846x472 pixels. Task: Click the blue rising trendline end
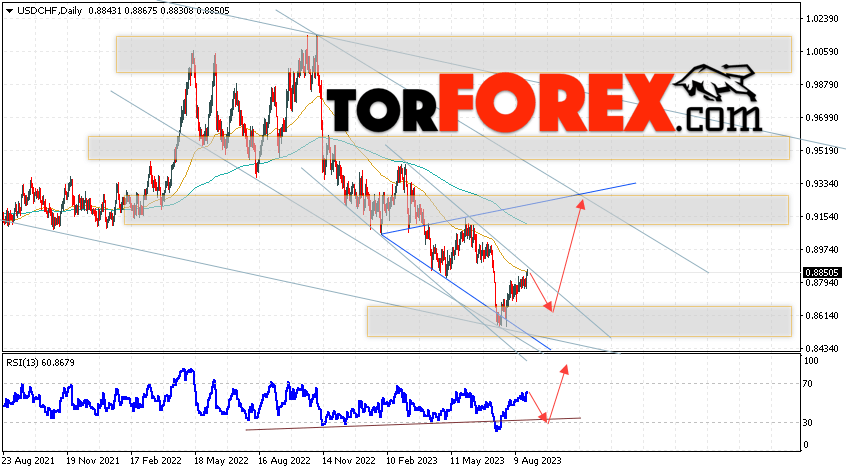634,183
